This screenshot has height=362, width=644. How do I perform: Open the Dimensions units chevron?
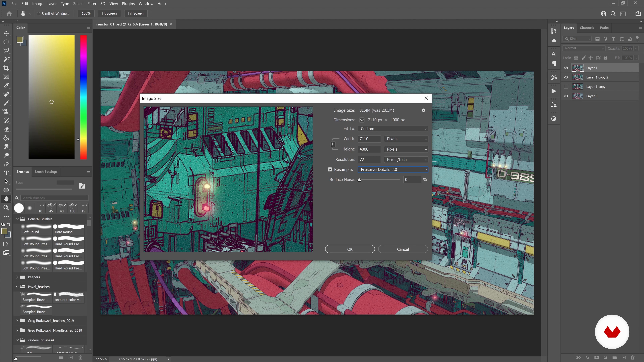pos(362,120)
